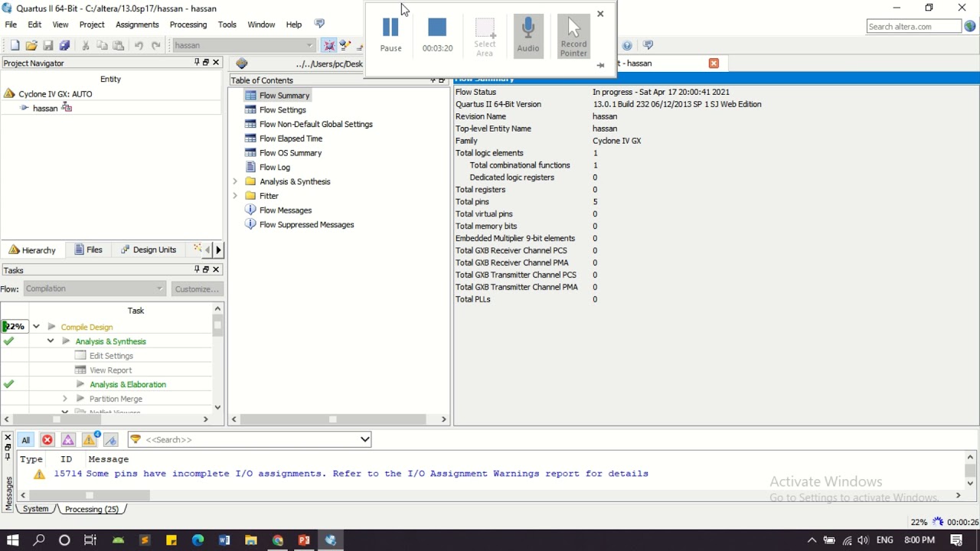
Task: Run the Analysis & Elaboration task
Action: tap(127, 384)
